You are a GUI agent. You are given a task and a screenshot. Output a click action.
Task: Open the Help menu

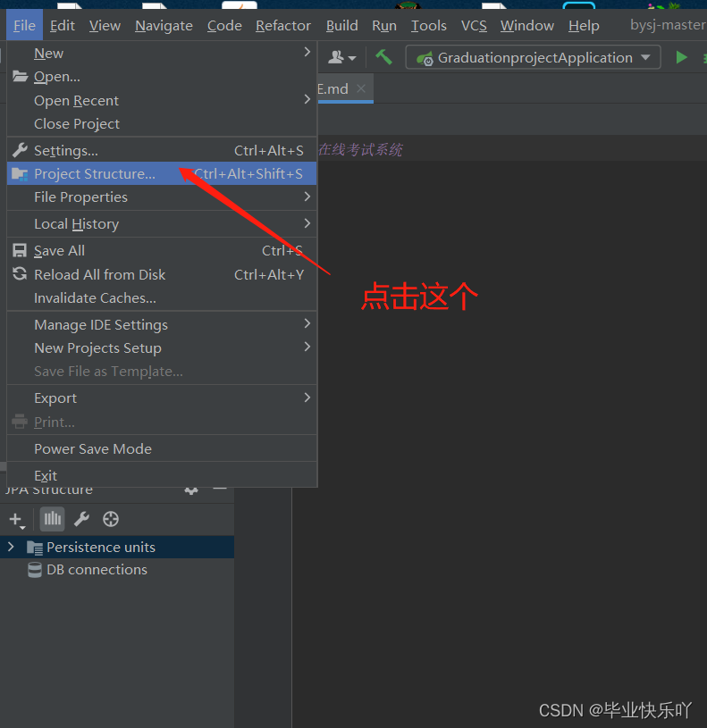(x=584, y=26)
